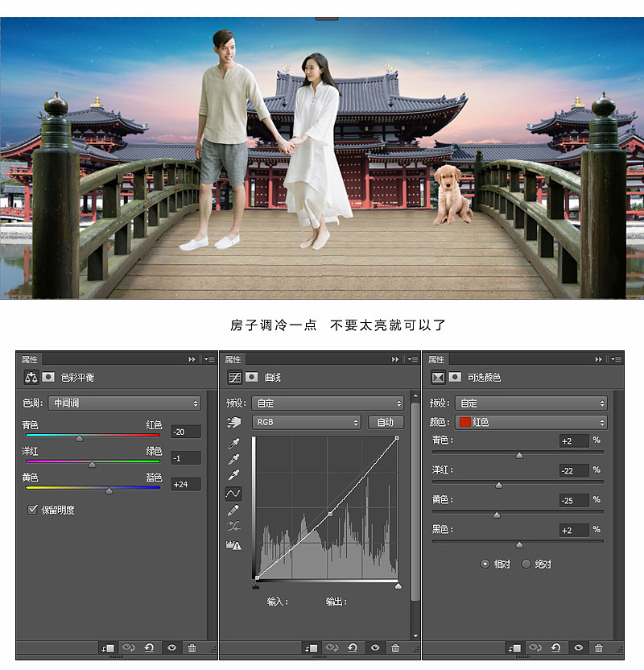This screenshot has height=670, width=644.
Task: Click the 黄色-蓝色 value field showing +24
Action: [x=186, y=485]
